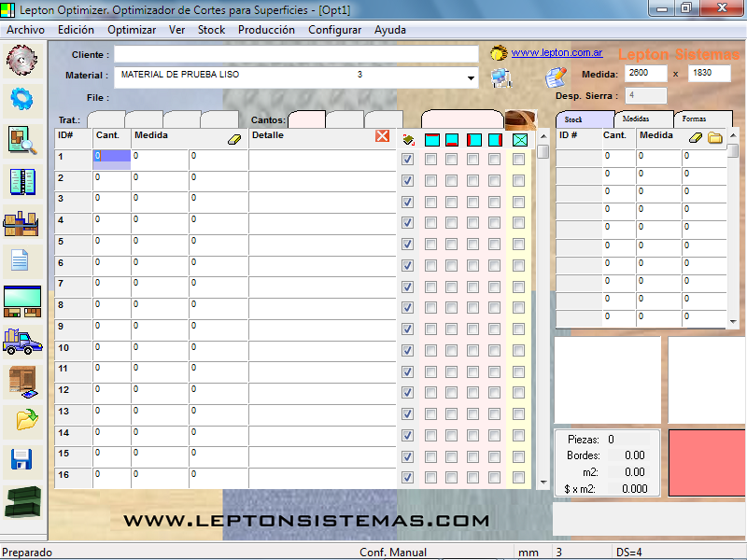The image size is (747, 560).
Task: Click the Ver menu
Action: click(176, 30)
